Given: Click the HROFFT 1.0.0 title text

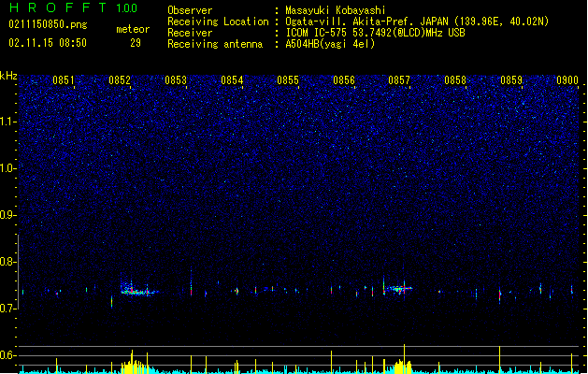Looking at the screenshot, I should tap(73, 7).
